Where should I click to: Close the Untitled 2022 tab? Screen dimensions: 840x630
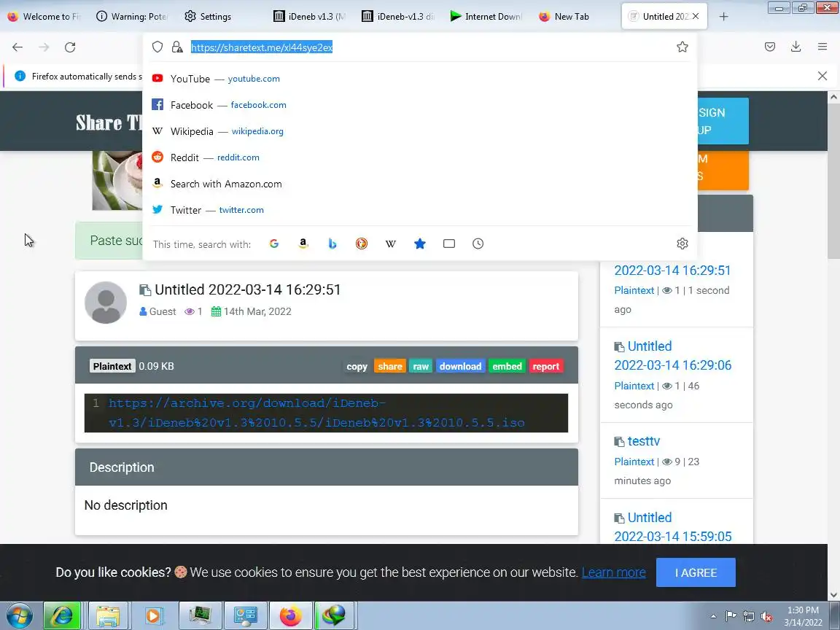(x=696, y=17)
